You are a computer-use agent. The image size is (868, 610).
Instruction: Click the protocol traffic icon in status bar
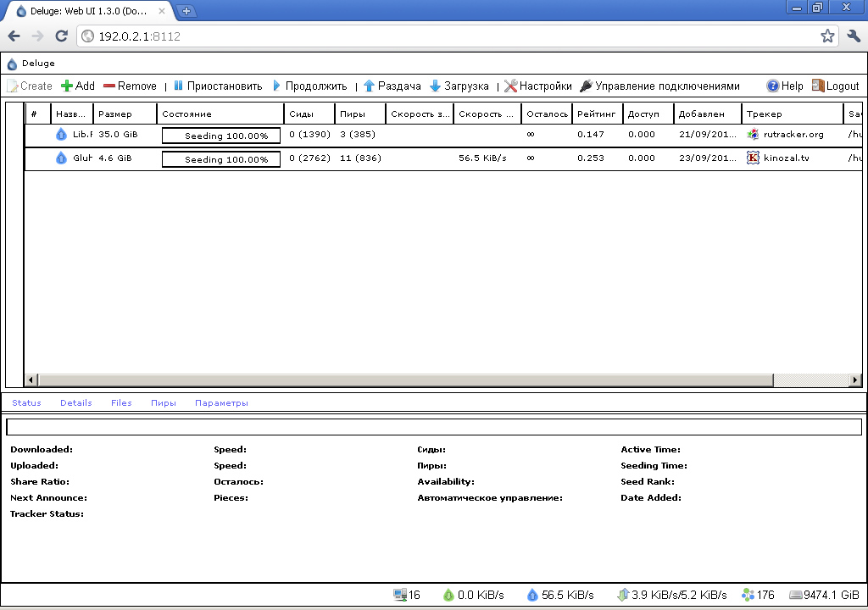click(x=623, y=595)
